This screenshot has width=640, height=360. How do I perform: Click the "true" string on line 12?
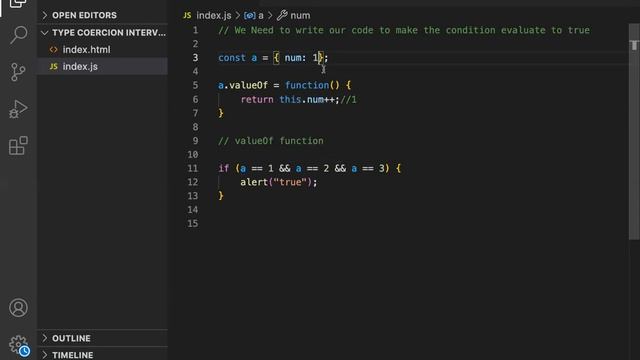[x=290, y=182]
